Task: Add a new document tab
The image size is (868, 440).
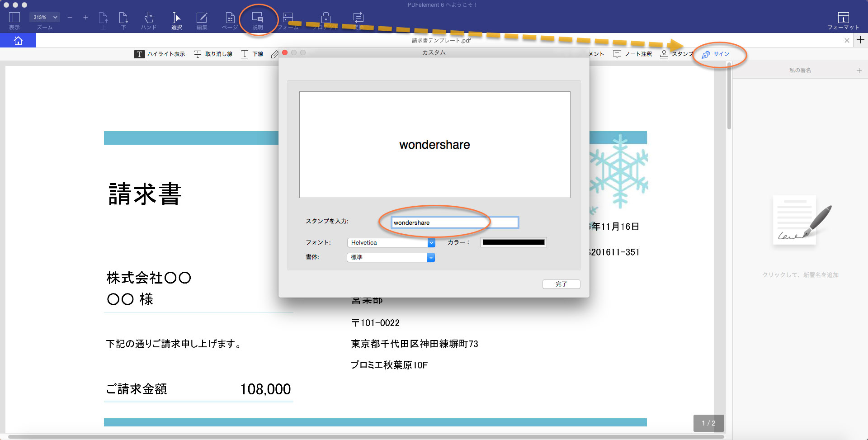Action: coord(860,40)
